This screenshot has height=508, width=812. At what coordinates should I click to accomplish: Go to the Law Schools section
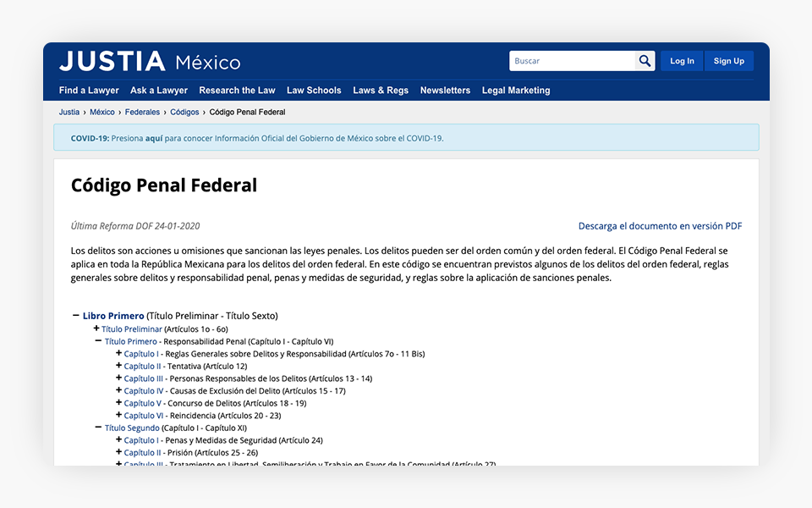[314, 91]
